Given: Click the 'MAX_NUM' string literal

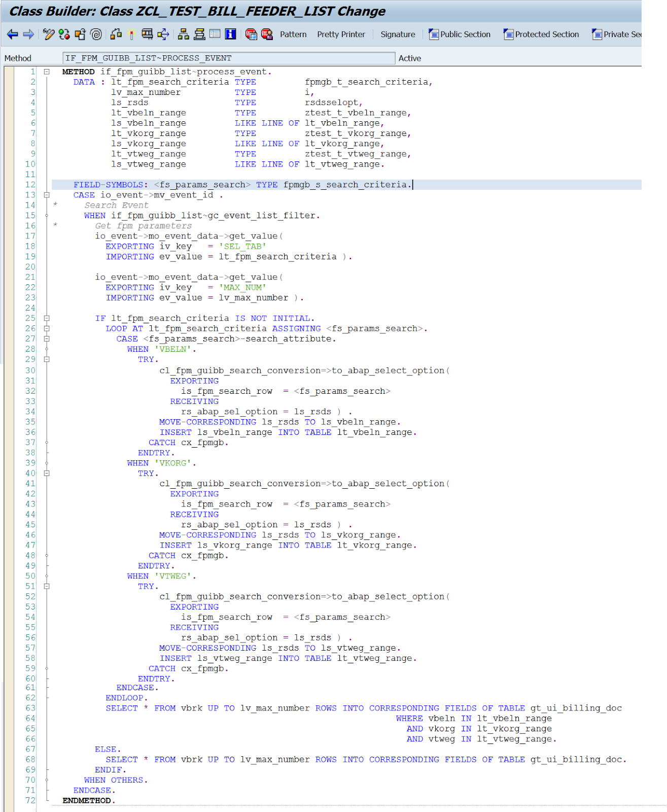Looking at the screenshot, I should 242,288.
